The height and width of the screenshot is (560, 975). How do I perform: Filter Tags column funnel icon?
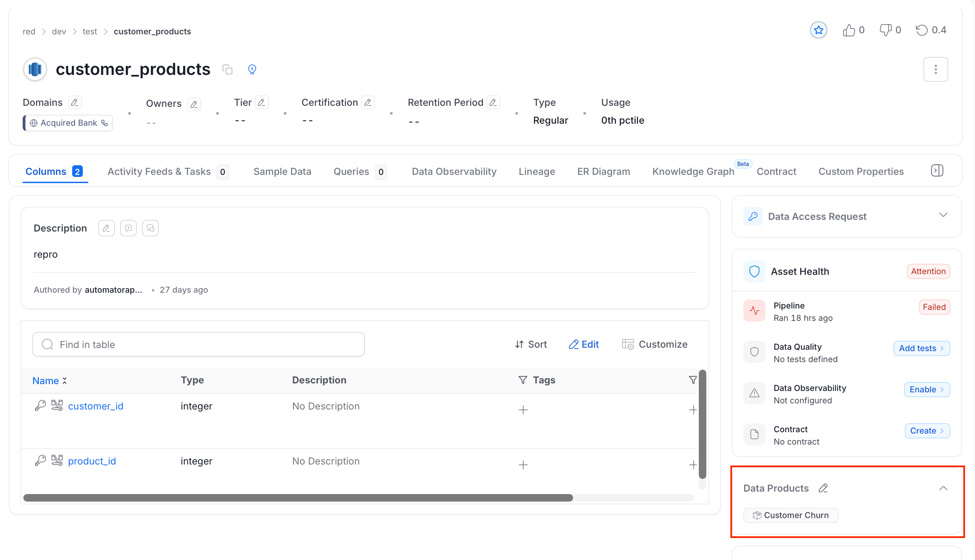(522, 380)
